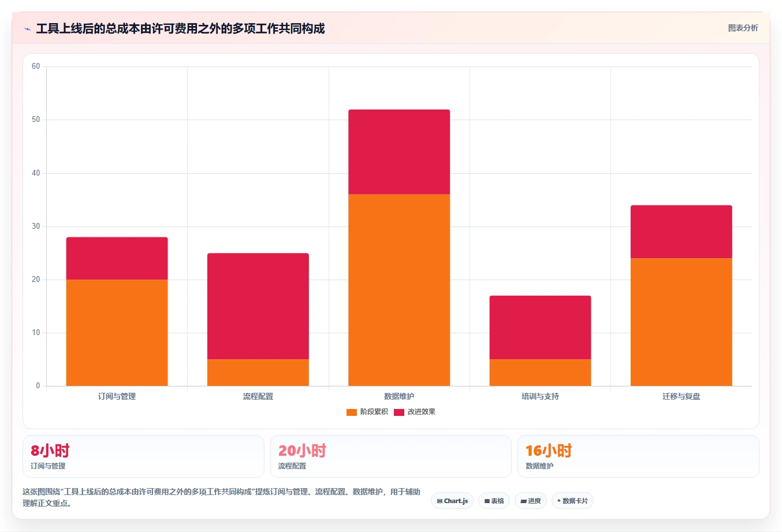Click the 订阅与管理 axis label

117,396
